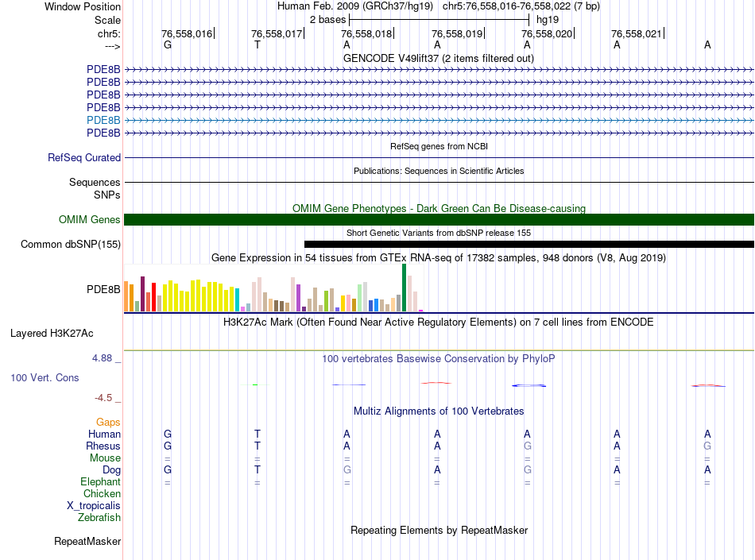Click the OMIM Gene Phenotypes track title
This screenshot has width=755, height=560.
click(439, 208)
